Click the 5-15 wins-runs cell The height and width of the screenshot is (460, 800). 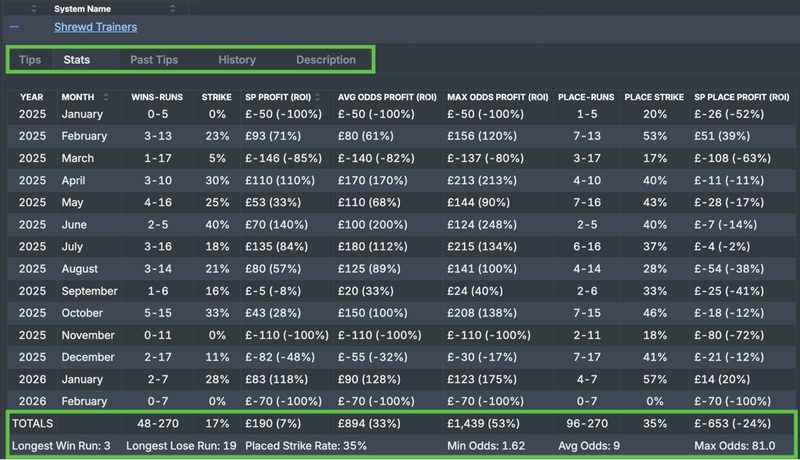[x=158, y=313]
